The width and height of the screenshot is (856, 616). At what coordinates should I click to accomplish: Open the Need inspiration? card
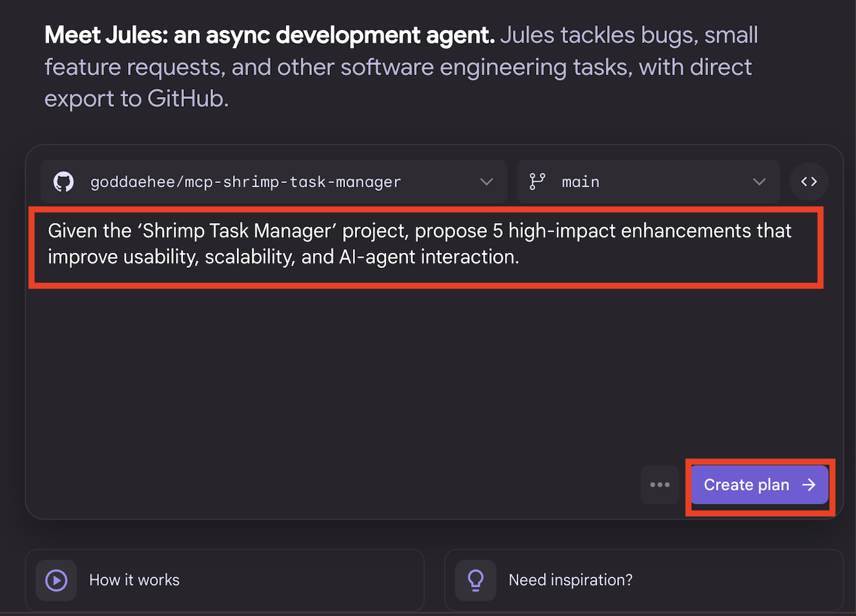pos(644,580)
